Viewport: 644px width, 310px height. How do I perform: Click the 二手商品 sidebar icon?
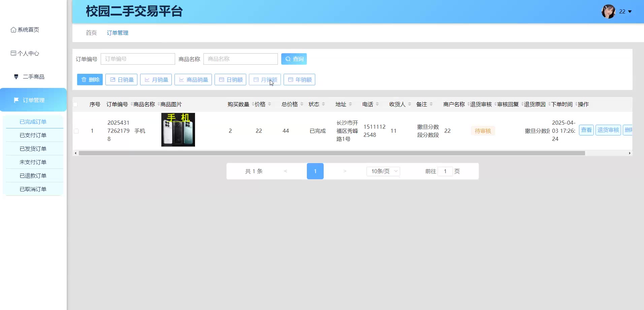pos(16,77)
